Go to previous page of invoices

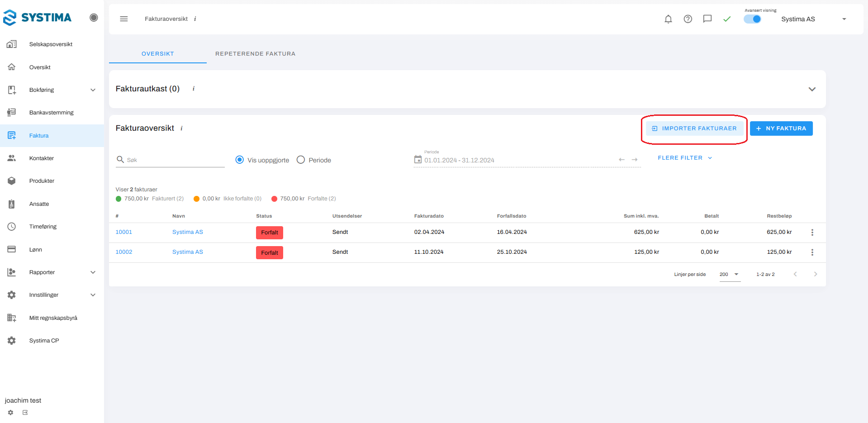point(795,274)
